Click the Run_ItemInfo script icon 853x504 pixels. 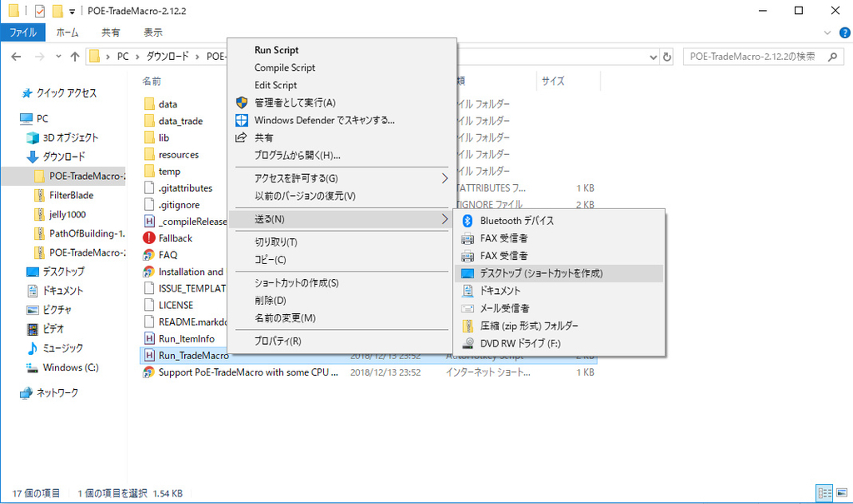tap(149, 338)
